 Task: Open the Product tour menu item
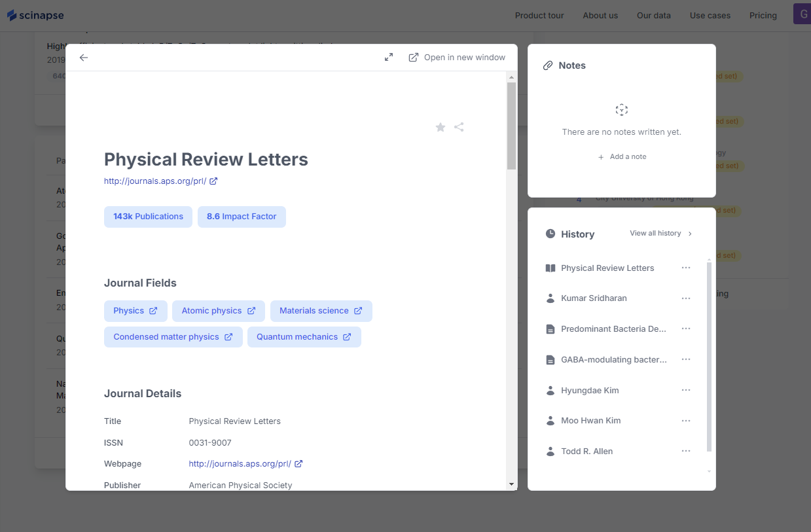coord(539,15)
